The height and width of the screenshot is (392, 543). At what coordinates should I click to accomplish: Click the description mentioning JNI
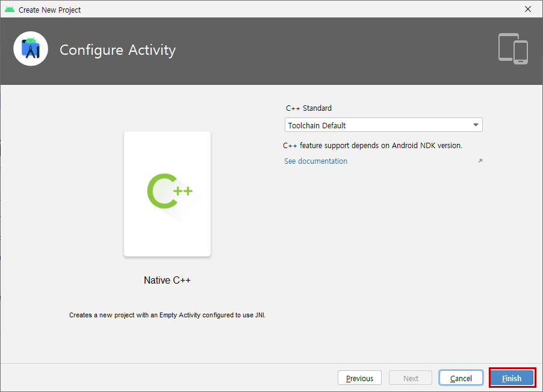pyautogui.click(x=167, y=315)
